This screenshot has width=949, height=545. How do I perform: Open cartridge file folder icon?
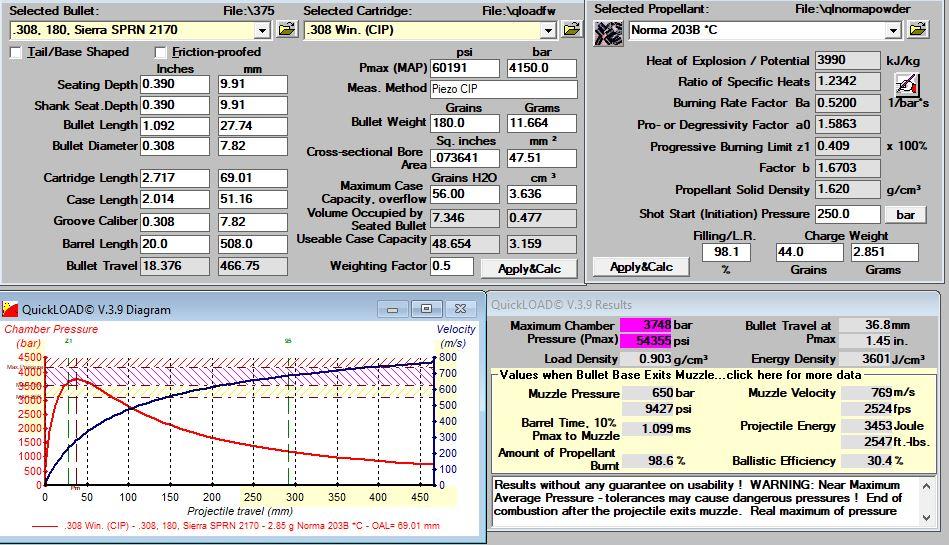(x=571, y=29)
